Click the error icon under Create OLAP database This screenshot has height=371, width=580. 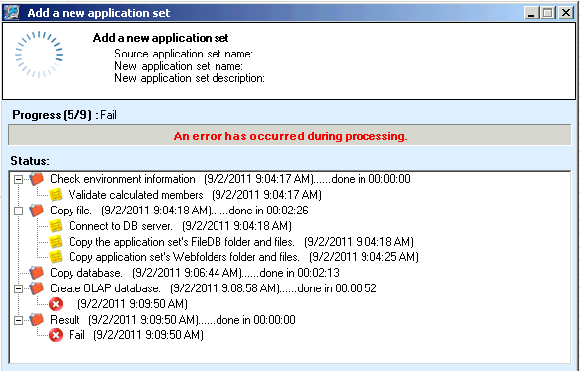[56, 304]
